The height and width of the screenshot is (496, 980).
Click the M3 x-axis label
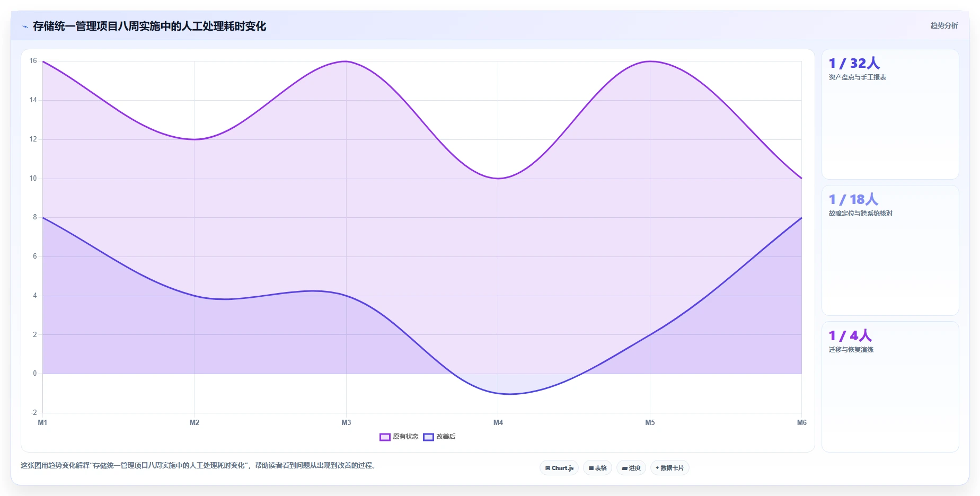346,422
